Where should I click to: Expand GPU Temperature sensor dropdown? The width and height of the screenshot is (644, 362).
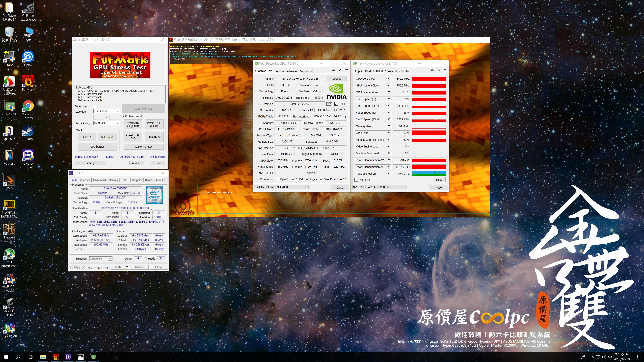pos(389,92)
